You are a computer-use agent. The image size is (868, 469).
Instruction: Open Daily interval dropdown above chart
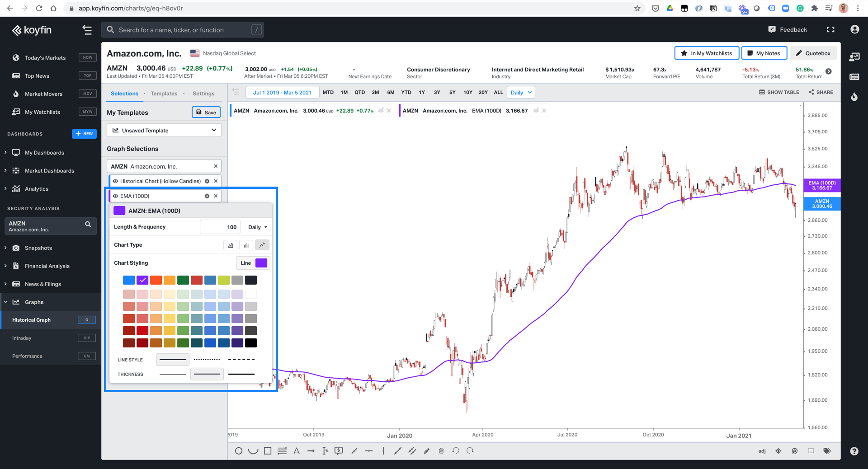(521, 93)
